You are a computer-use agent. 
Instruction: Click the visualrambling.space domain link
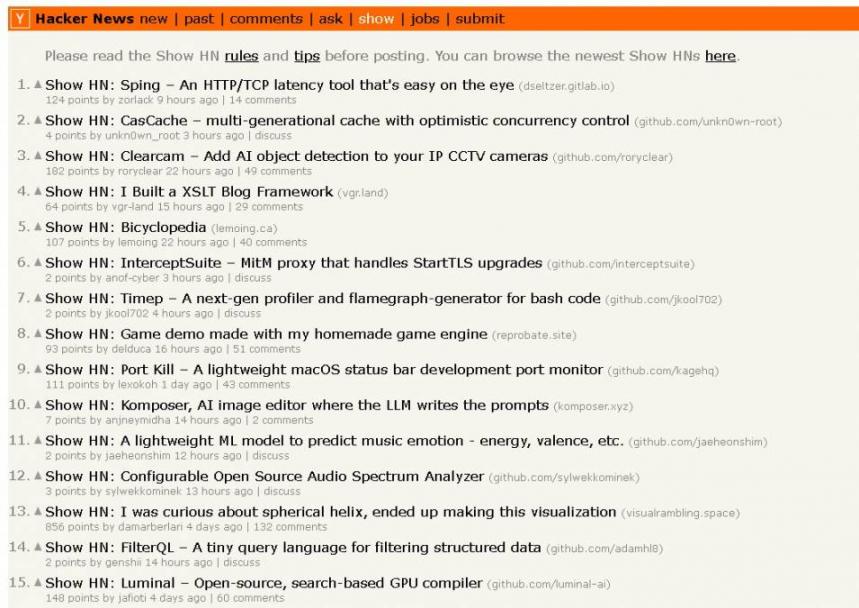coord(680,514)
